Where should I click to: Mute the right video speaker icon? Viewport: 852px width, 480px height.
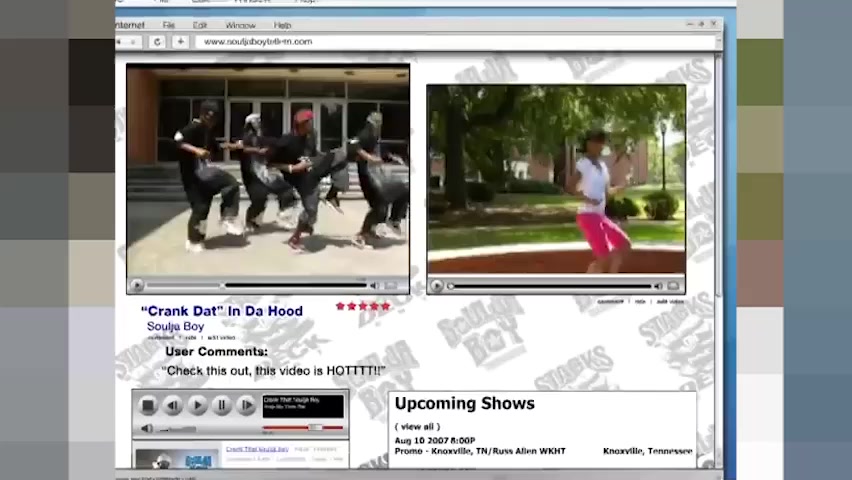pos(659,286)
